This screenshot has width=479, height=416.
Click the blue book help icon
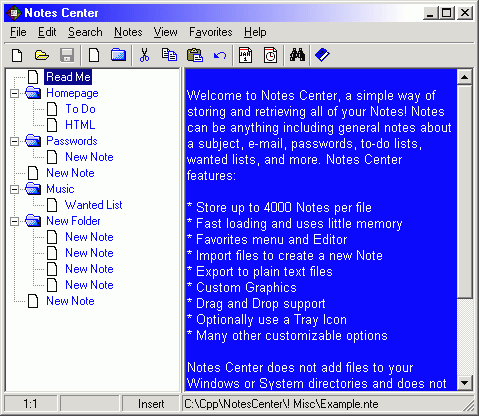pyautogui.click(x=322, y=55)
